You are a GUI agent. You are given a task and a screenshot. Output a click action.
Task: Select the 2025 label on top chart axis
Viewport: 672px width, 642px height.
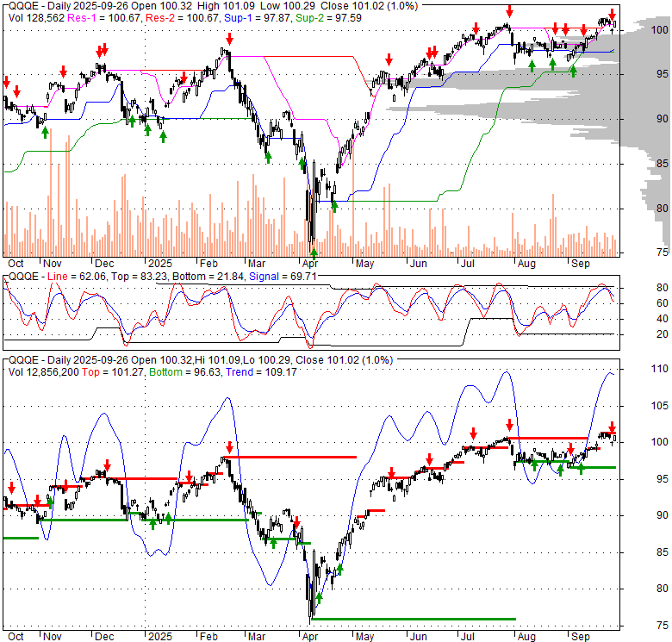point(160,264)
